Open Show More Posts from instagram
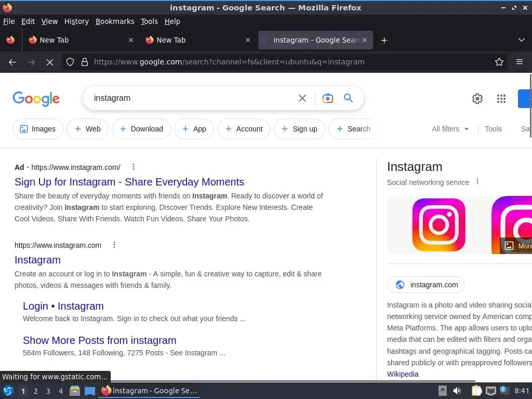Image resolution: width=532 pixels, height=399 pixels. click(100, 340)
